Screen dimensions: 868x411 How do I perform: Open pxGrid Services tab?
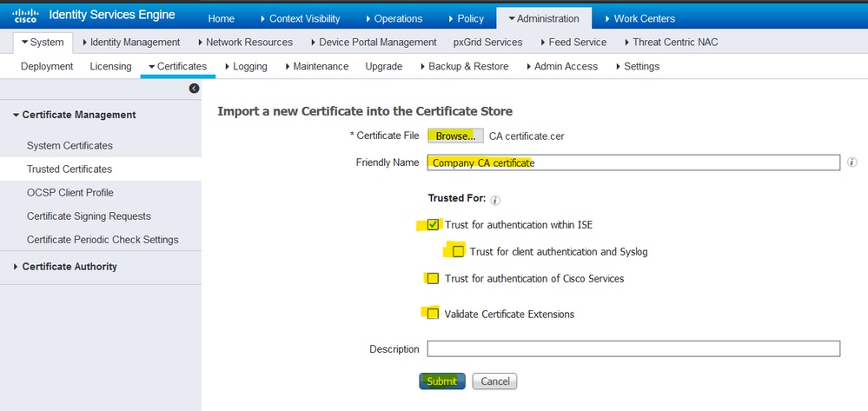pos(487,42)
